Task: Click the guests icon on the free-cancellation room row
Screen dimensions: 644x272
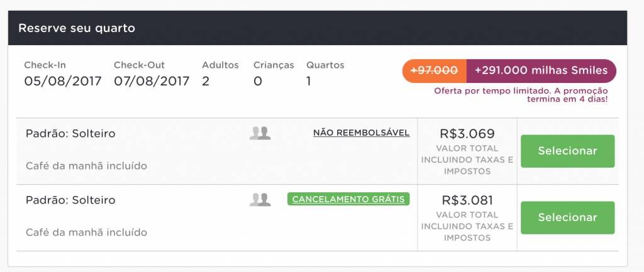Action: point(260,199)
